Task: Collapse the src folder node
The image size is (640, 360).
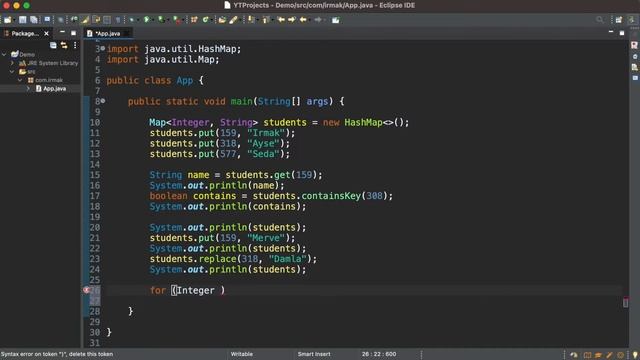Action: click(x=12, y=71)
